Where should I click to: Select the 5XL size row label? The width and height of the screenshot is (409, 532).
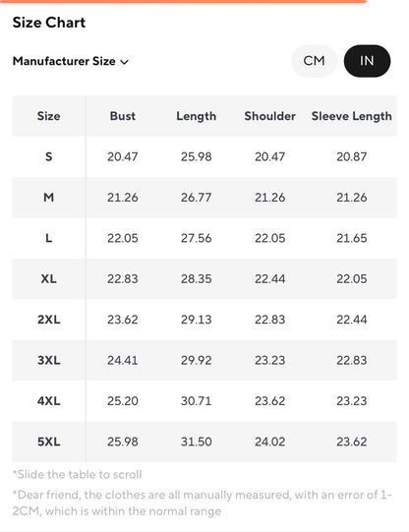49,442
